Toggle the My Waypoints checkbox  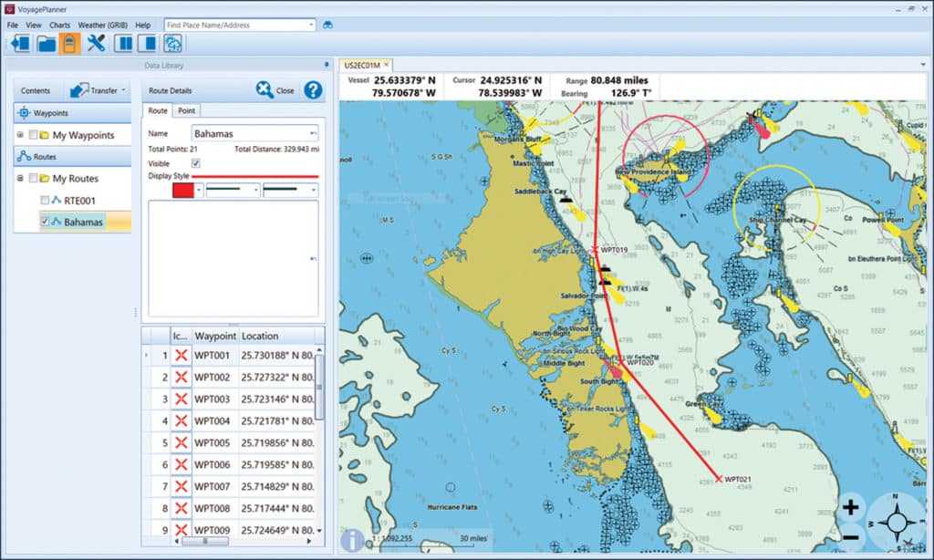34,135
